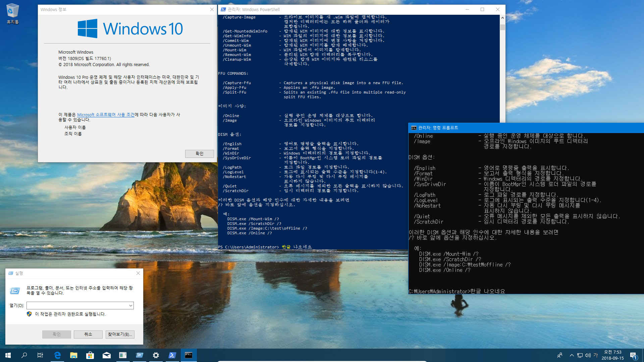Screen dimensions: 644x362
Task: Switch to Command Prompt via its taskbar icon
Action: 189,355
